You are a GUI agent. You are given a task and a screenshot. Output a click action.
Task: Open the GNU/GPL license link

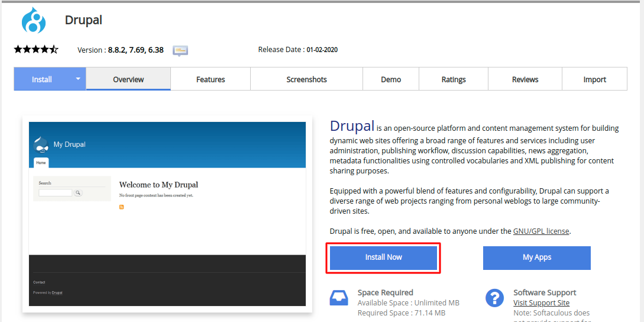pos(541,231)
